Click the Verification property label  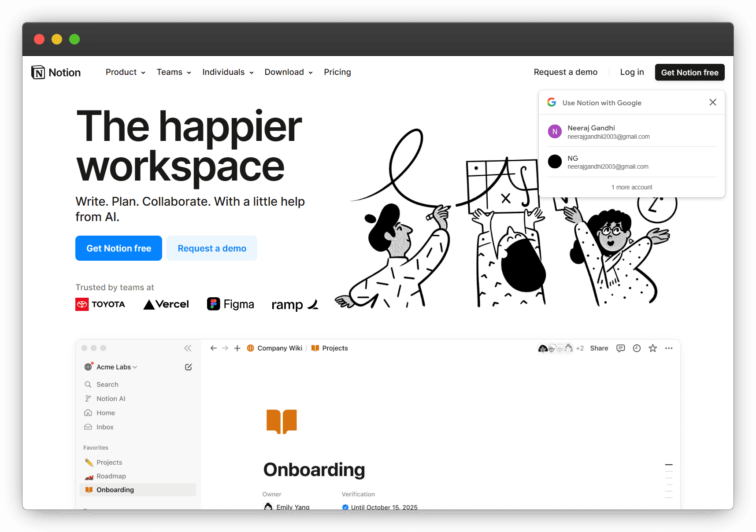tap(358, 494)
